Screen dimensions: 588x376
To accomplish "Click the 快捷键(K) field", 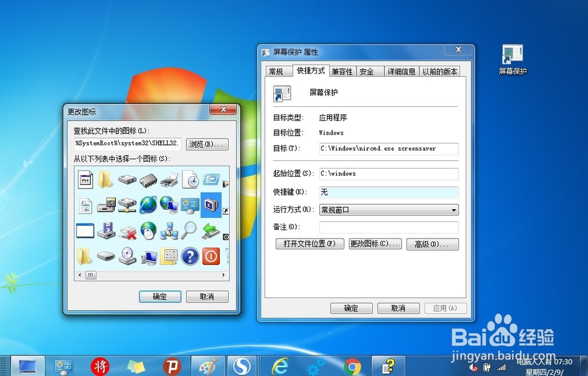I will pos(389,192).
